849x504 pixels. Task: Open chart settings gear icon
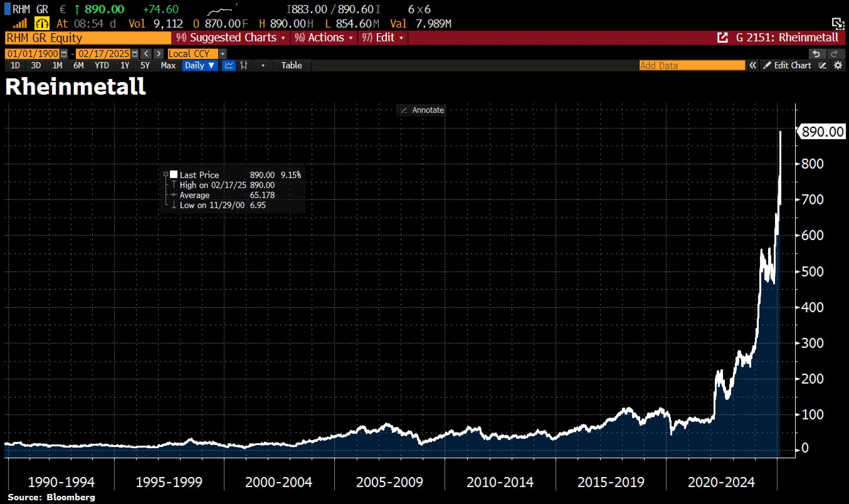[x=838, y=65]
